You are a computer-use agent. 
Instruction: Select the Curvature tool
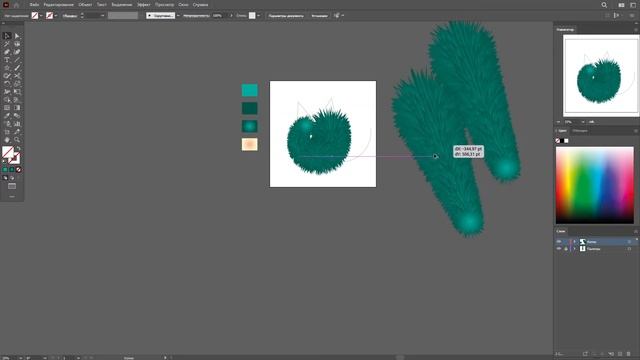[x=17, y=52]
